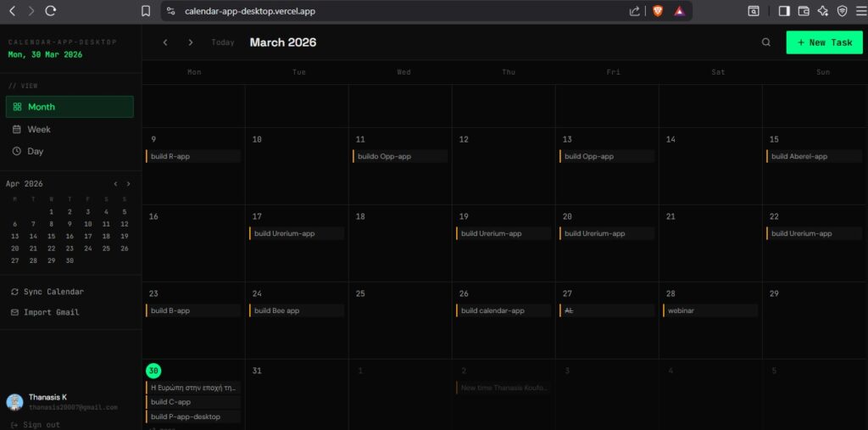Open Leo AI sparkle icon
868x430 pixels.
coord(823,11)
